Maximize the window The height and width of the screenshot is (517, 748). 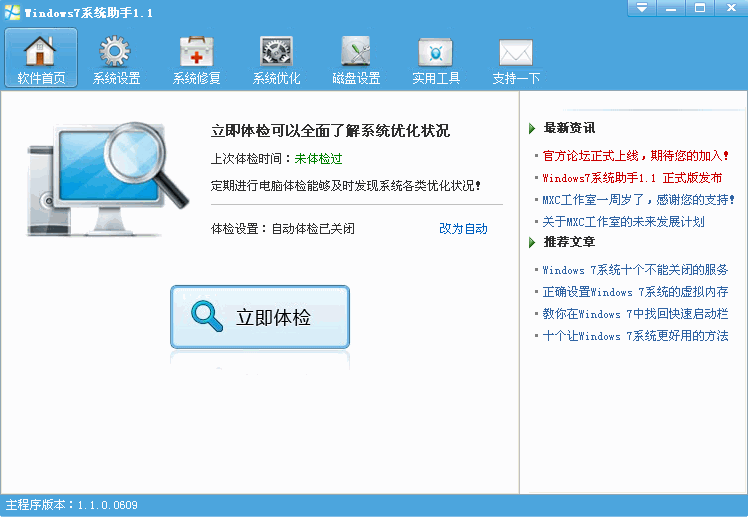[700, 8]
